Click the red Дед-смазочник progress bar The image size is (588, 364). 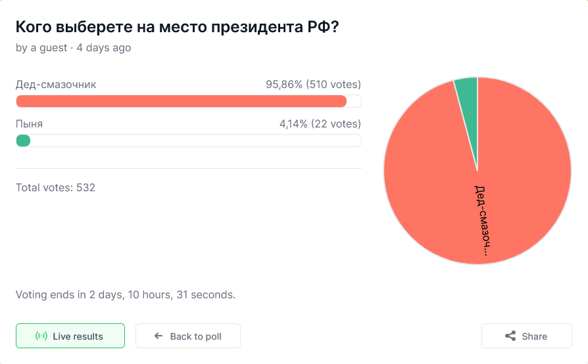(181, 101)
